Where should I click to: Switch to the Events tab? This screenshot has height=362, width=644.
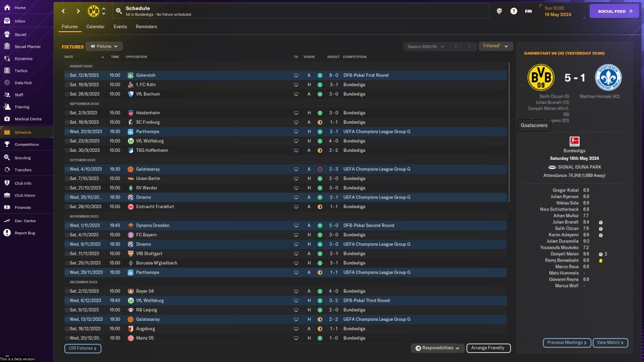pos(120,27)
